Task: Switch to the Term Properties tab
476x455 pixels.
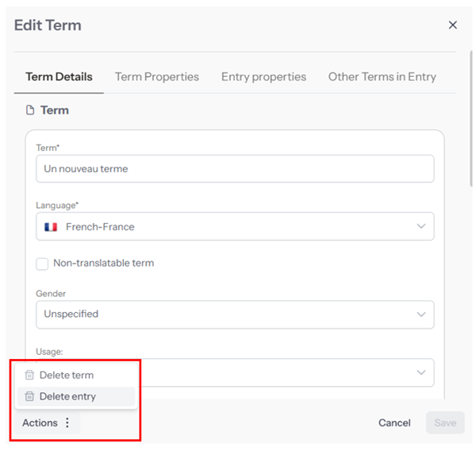Action: coord(157,77)
